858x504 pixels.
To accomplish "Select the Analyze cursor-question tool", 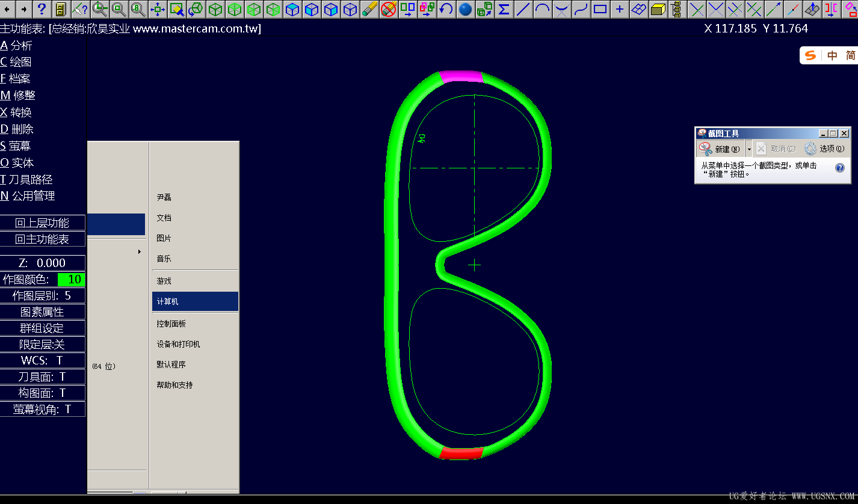I will pos(80,9).
